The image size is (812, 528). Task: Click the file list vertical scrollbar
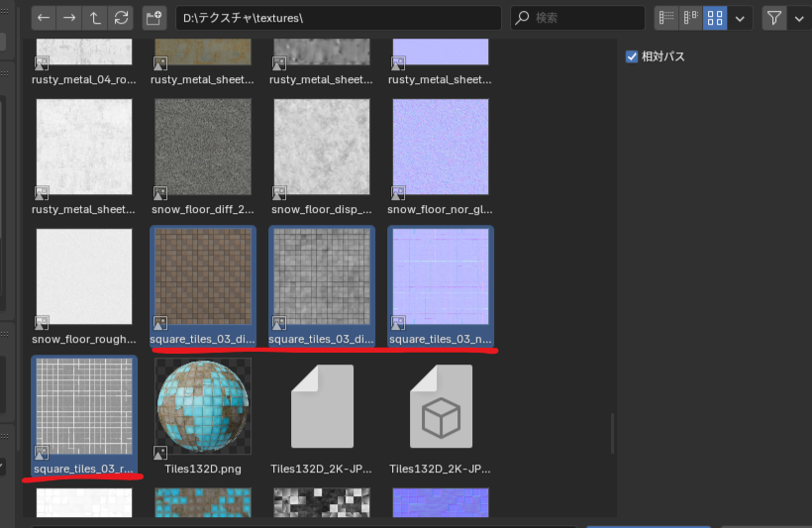point(613,433)
